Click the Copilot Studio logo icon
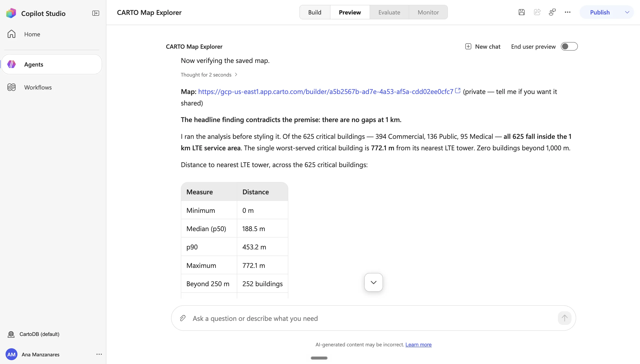This screenshot has height=364, width=640. pyautogui.click(x=11, y=13)
